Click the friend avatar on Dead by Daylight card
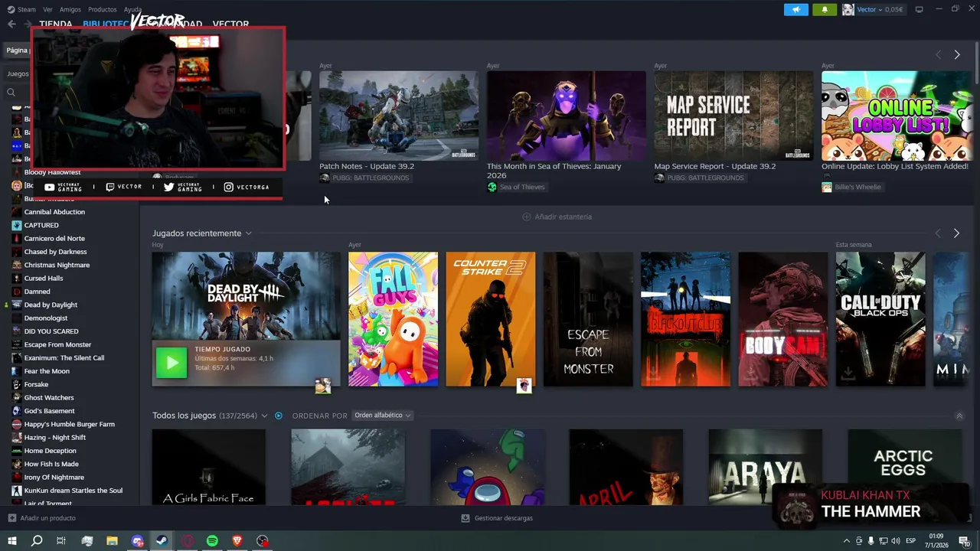 pyautogui.click(x=323, y=386)
